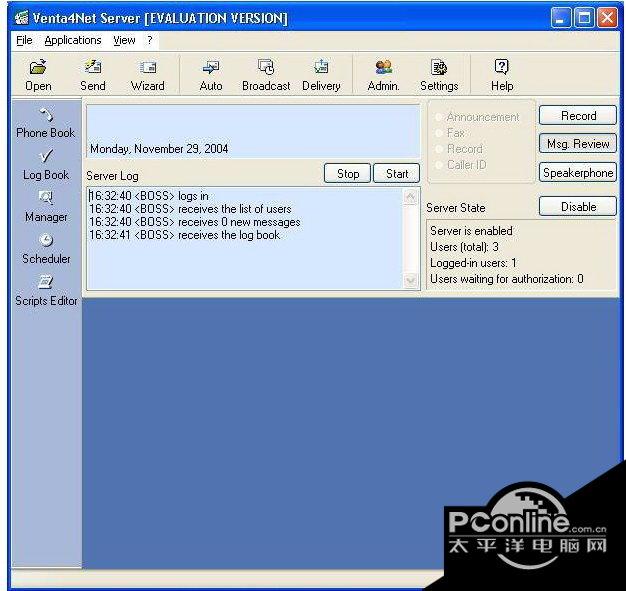Select the Auto toolbar icon
This screenshot has height=591, width=626.
[211, 75]
